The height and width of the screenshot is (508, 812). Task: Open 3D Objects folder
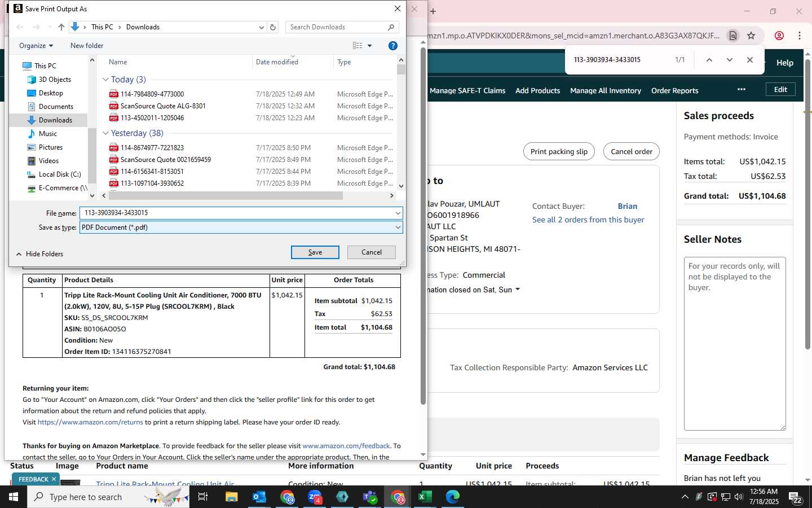point(55,80)
